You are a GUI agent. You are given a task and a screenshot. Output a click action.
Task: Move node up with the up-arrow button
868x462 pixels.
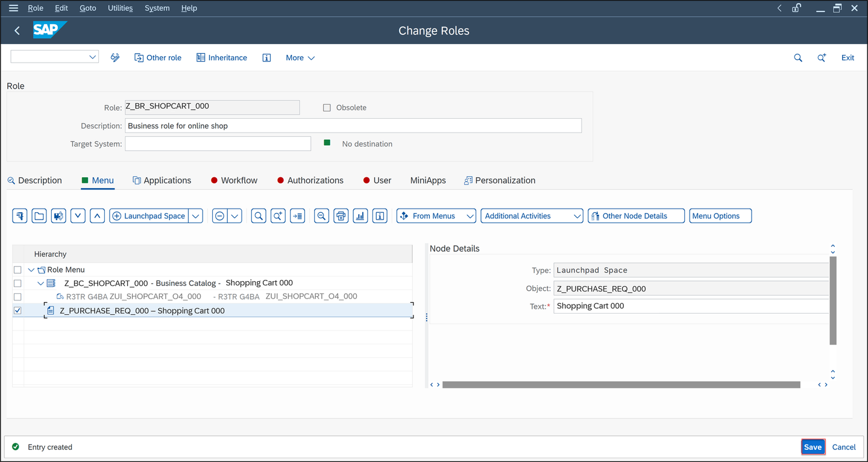pos(97,216)
